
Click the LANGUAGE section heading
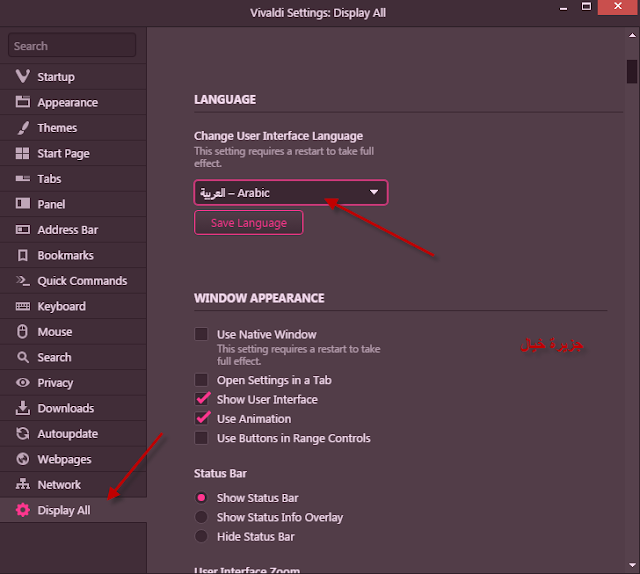point(225,99)
